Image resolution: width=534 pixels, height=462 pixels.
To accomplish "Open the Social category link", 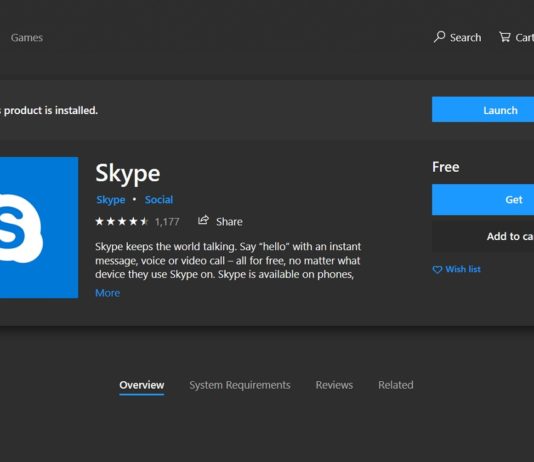I will point(159,200).
